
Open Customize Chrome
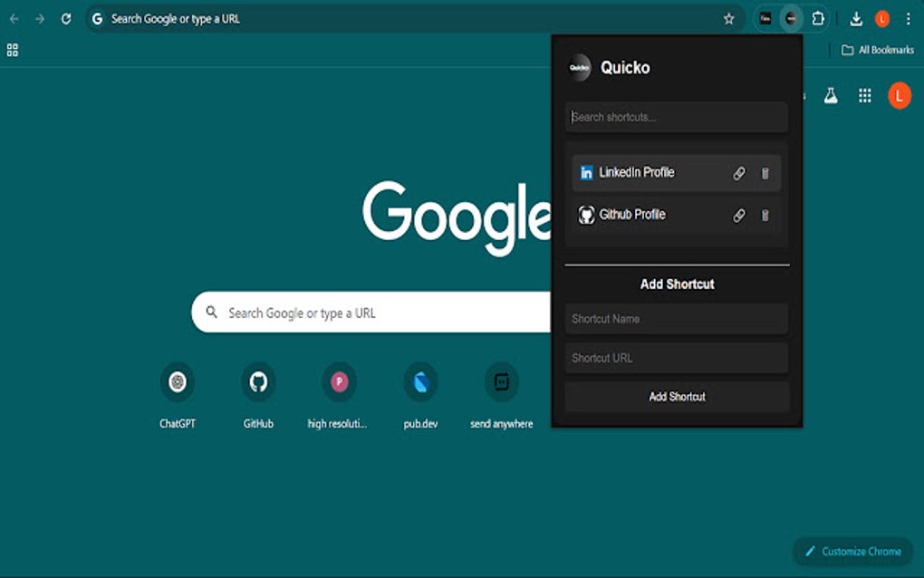(853, 551)
